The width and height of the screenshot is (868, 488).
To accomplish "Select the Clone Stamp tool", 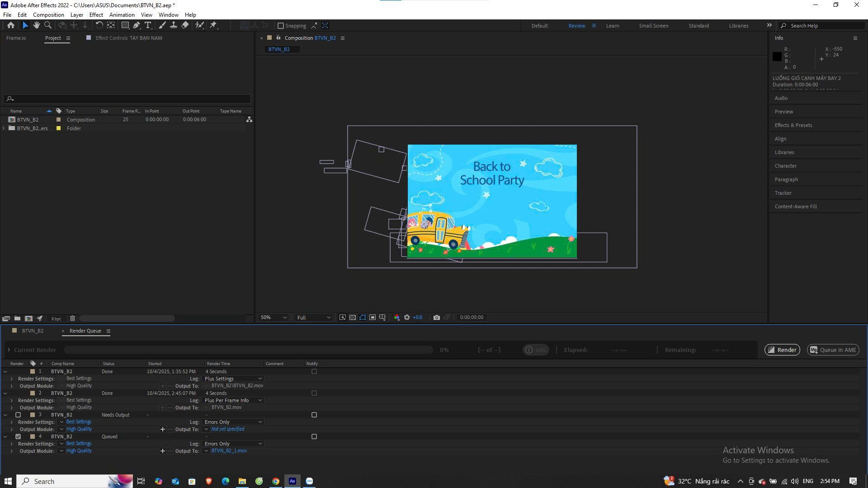I will pyautogui.click(x=173, y=26).
